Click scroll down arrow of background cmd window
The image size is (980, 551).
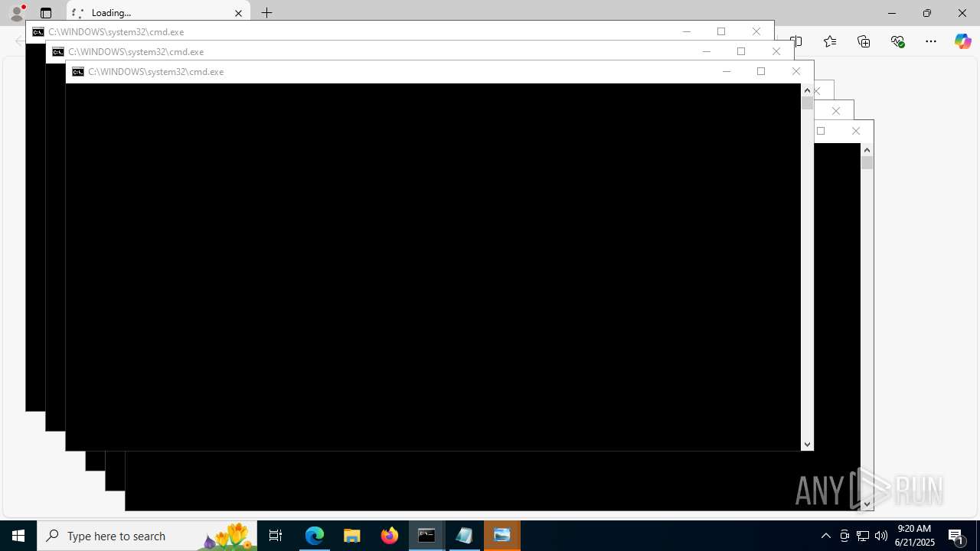pos(867,504)
